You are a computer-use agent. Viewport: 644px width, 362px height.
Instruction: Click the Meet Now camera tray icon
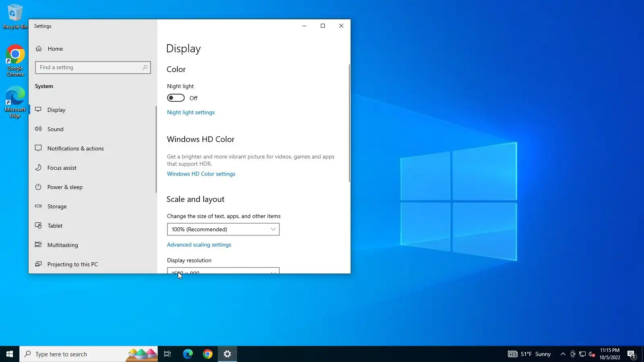point(573,354)
